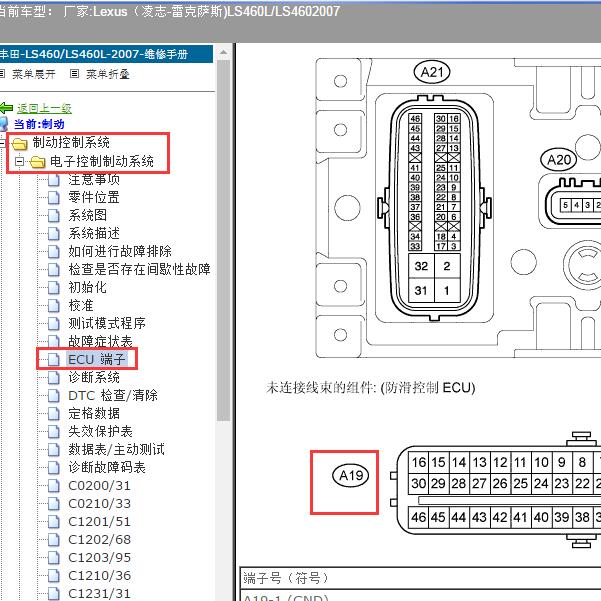Click the page icon beside 系统描述
Viewport: 601px width, 601px height.
54,234
